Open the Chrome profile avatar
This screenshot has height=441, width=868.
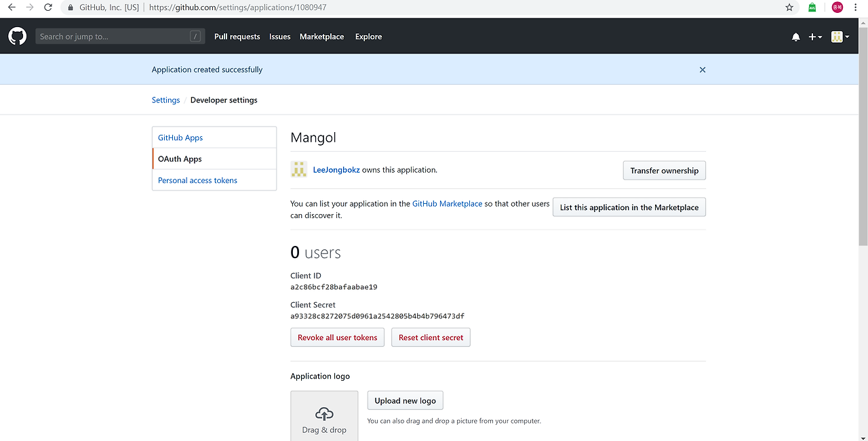tap(837, 7)
